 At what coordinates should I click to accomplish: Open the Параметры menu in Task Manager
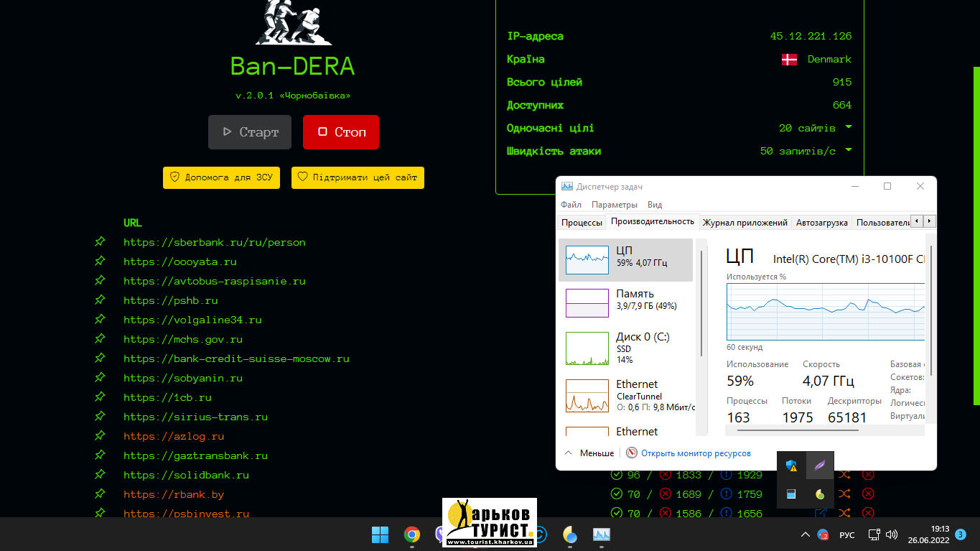click(x=614, y=205)
